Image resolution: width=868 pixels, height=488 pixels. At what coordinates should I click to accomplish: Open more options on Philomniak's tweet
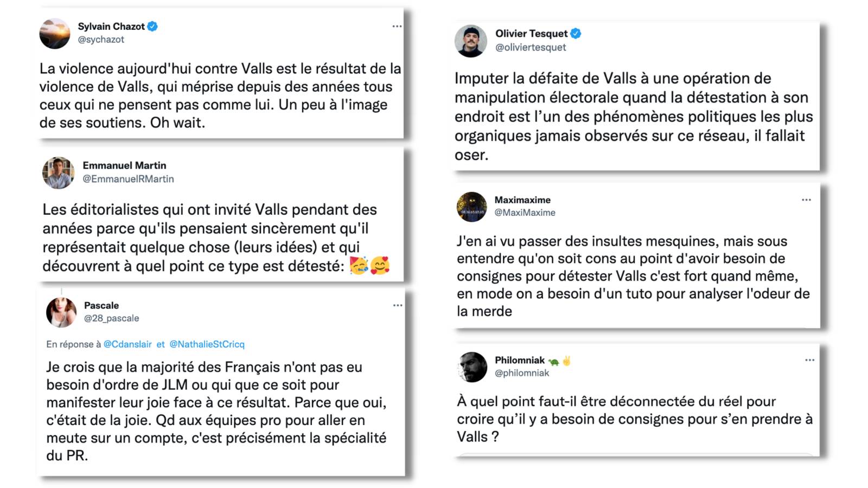click(x=809, y=360)
